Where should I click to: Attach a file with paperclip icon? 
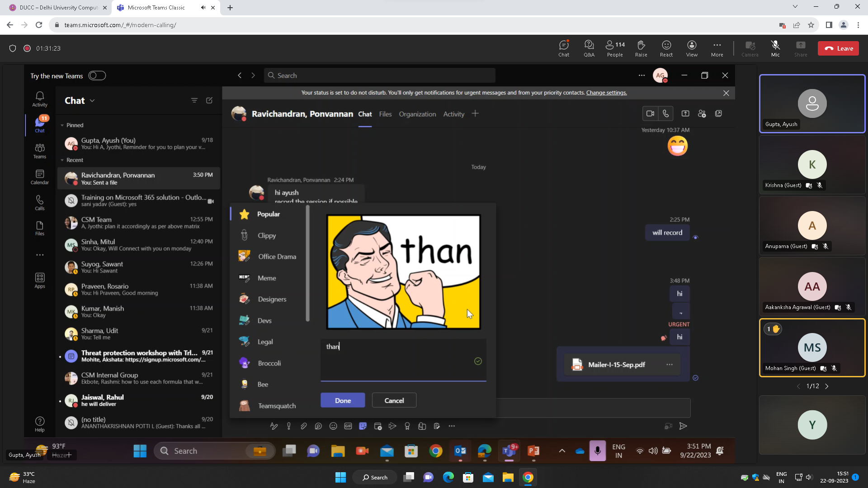click(x=303, y=426)
